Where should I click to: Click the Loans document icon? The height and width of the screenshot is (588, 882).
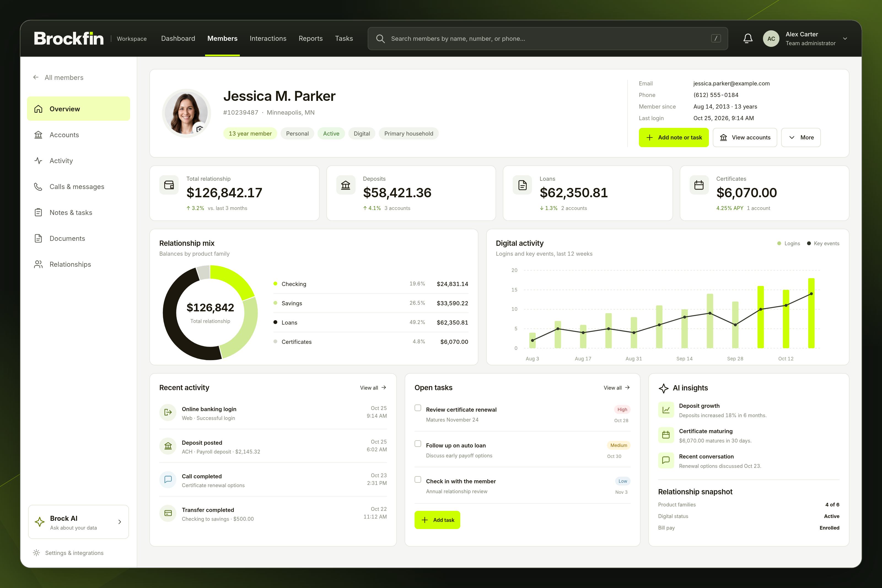522,185
